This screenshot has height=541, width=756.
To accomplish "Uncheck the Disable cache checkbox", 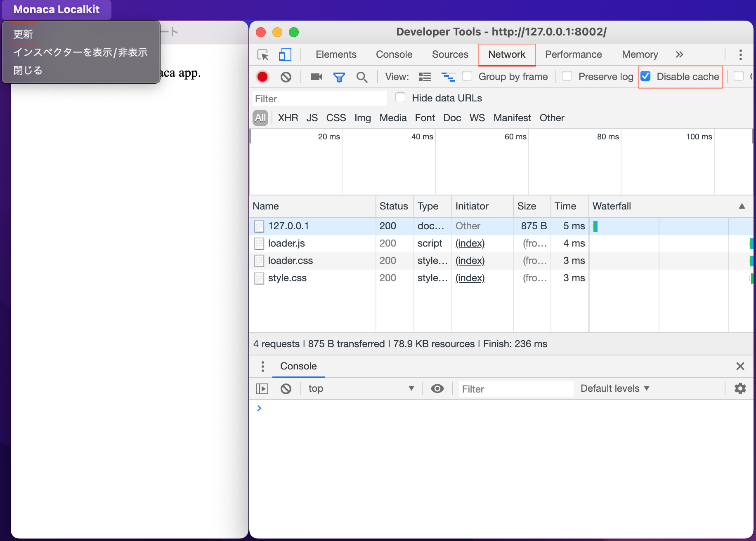I will coord(646,76).
